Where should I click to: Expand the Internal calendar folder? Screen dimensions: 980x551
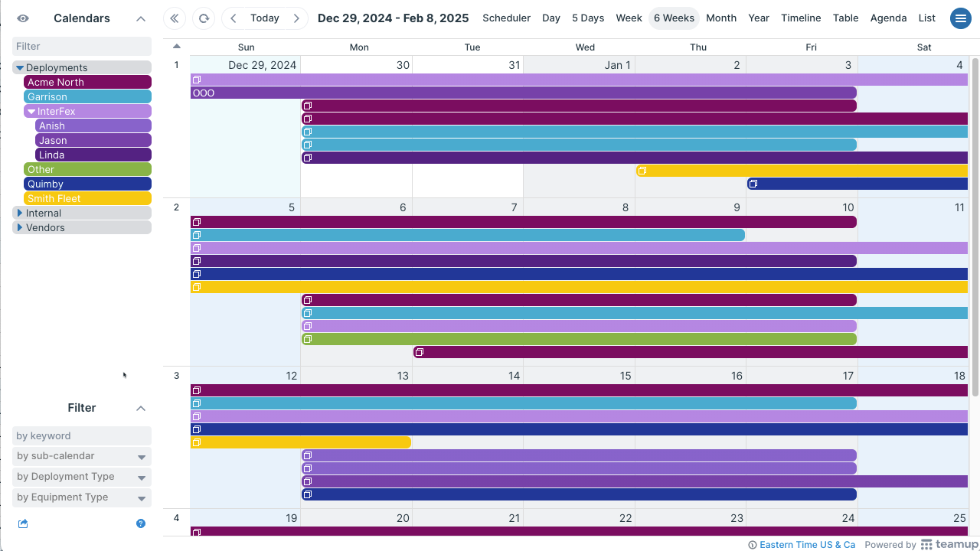[x=20, y=214]
